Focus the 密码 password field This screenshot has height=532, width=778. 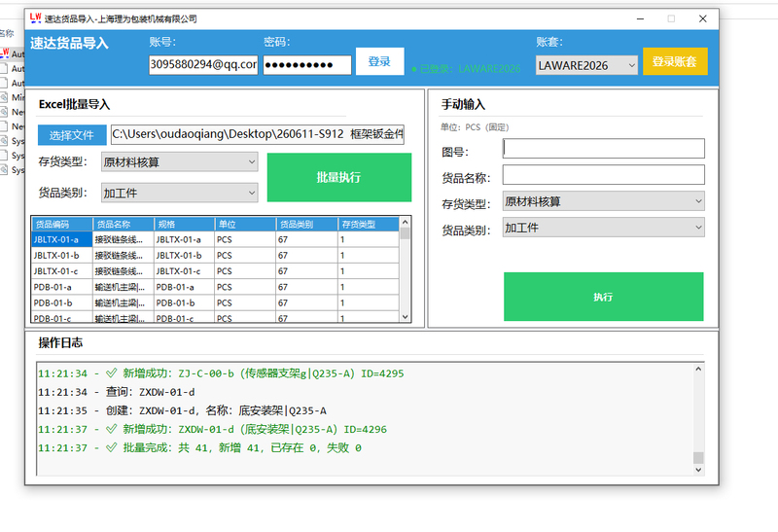(307, 65)
